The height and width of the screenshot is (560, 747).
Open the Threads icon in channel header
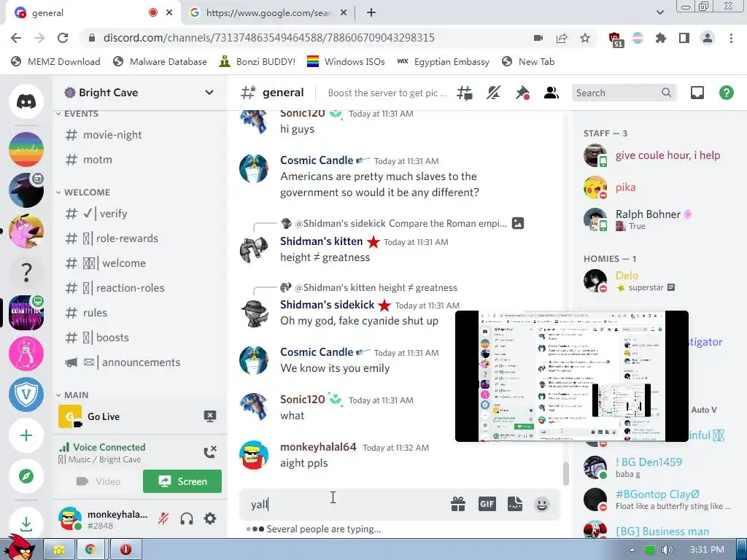tap(465, 93)
